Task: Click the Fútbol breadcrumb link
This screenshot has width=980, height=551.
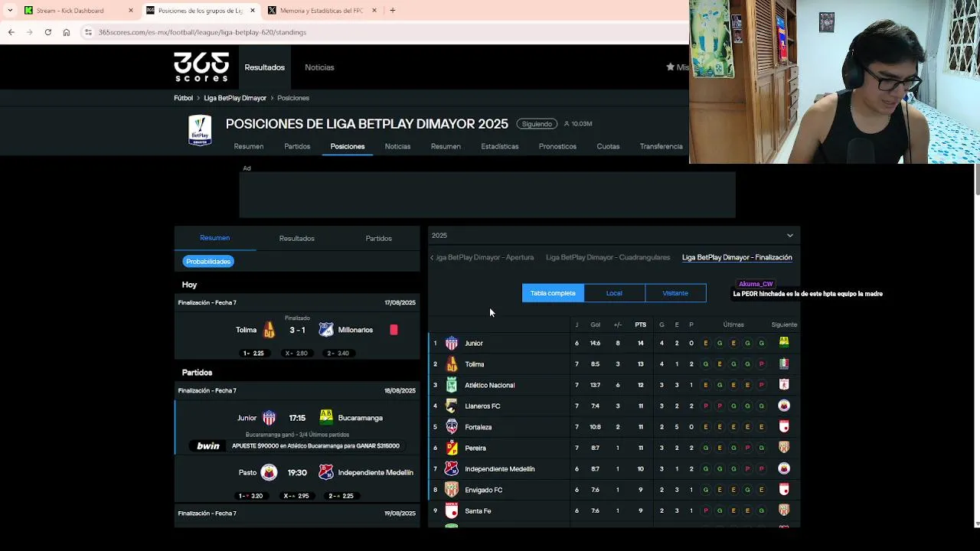Action: pos(183,98)
